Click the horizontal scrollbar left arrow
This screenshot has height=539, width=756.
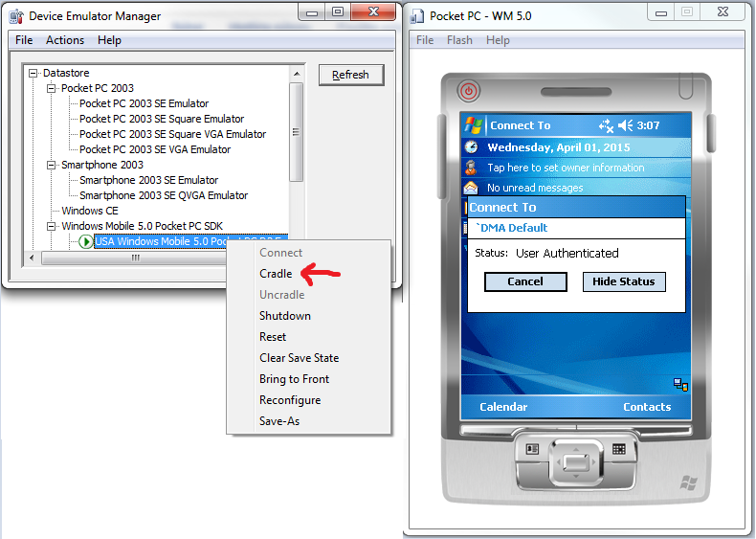point(32,258)
